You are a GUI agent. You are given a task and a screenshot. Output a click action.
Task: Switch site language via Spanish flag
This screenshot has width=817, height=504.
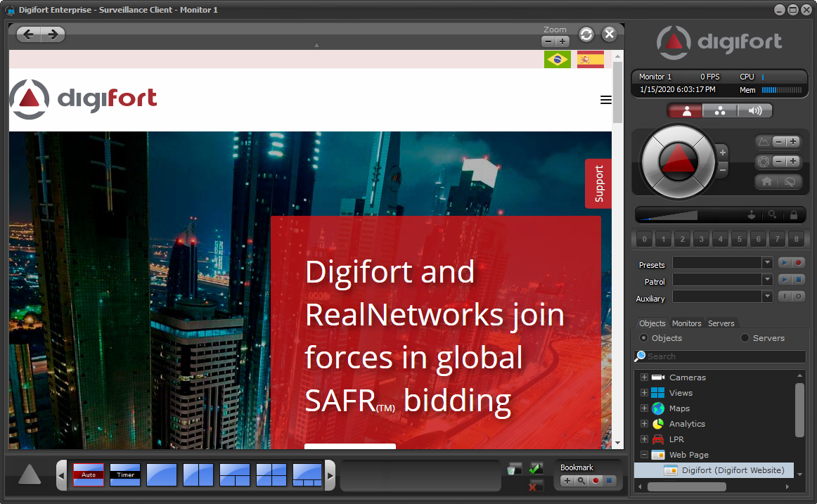pyautogui.click(x=591, y=59)
